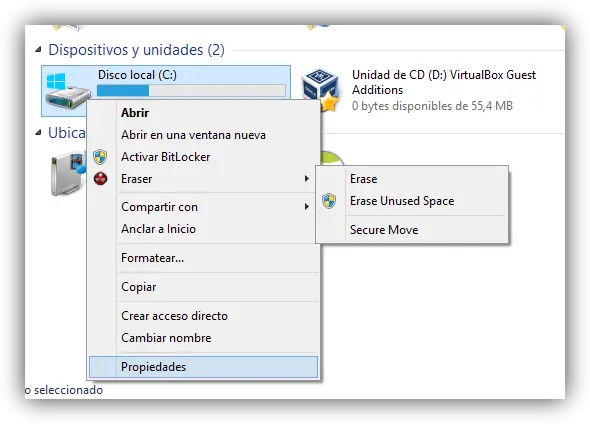Click the VirtualBox Guest Additions CD icon
590x424 pixels.
[x=320, y=89]
